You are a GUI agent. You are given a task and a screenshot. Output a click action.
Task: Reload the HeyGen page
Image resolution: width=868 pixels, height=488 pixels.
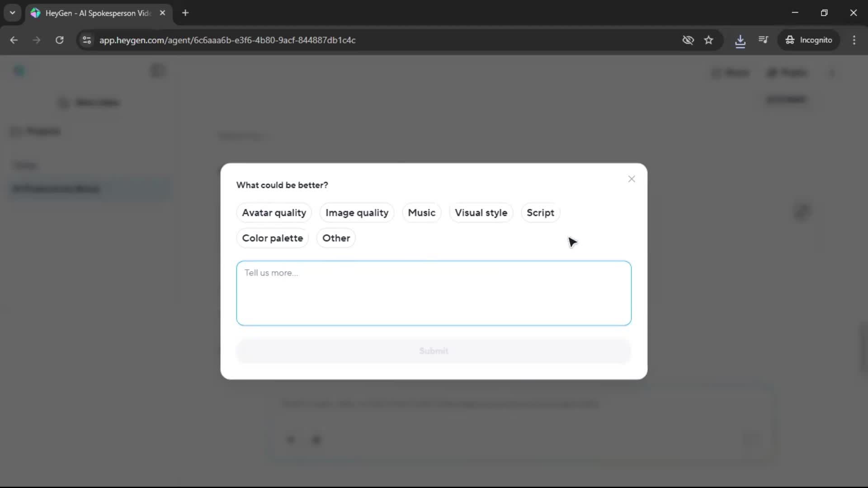[59, 40]
